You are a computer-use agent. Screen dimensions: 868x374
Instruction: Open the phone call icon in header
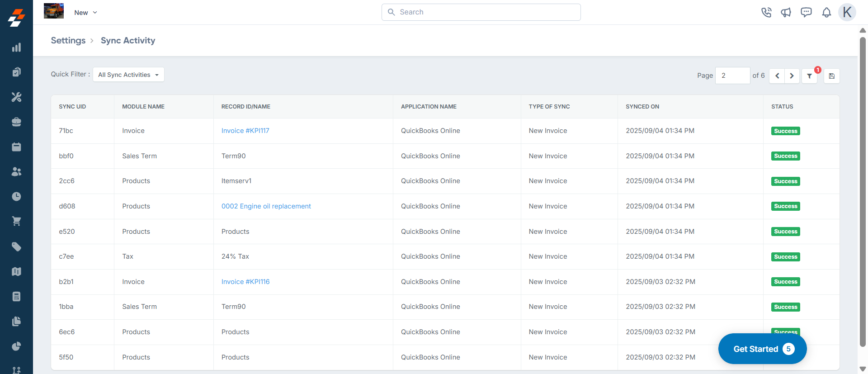766,12
